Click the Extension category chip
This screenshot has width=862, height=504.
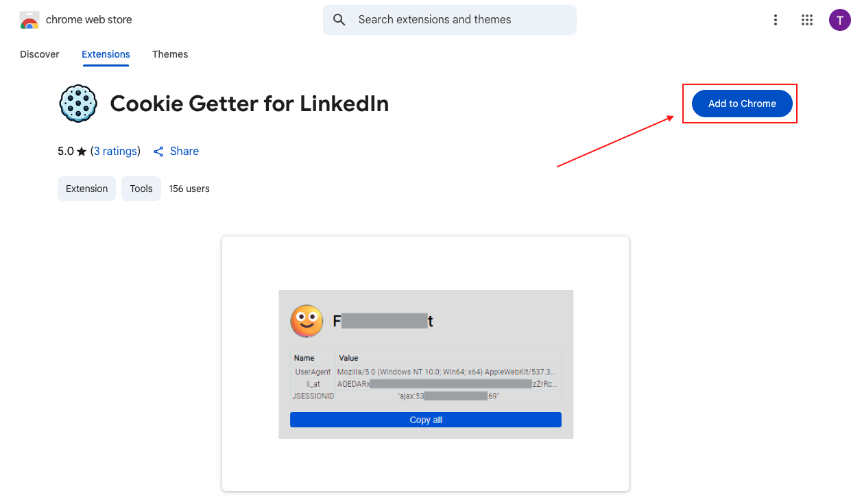point(86,189)
